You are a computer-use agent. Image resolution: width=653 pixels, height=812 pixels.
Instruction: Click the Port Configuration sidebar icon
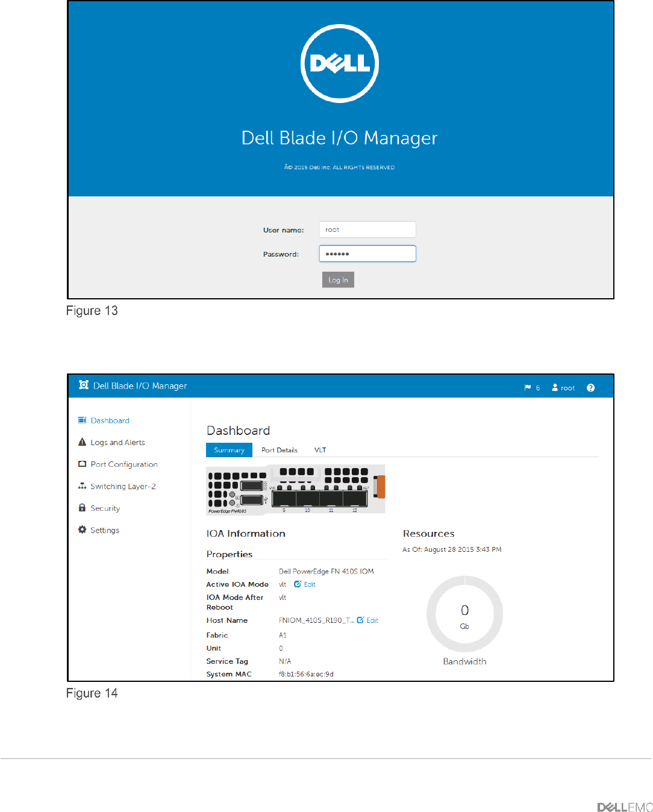[x=83, y=464]
